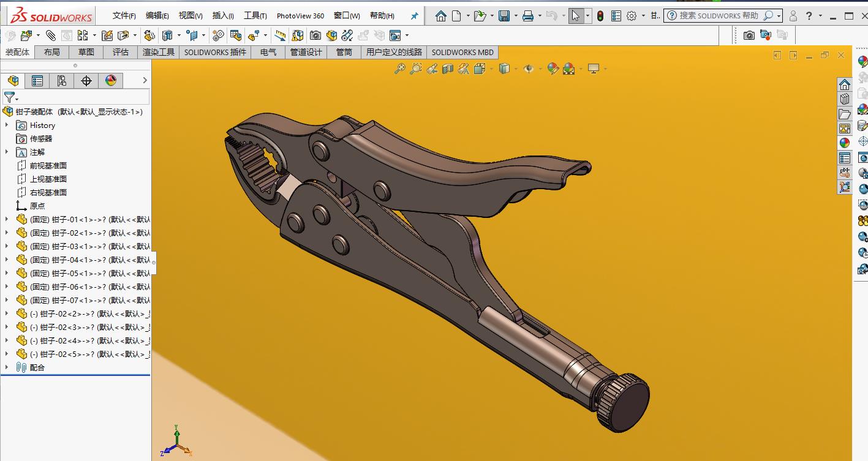Open the 视图(V) menu
This screenshot has width=868, height=461.
pyautogui.click(x=191, y=16)
